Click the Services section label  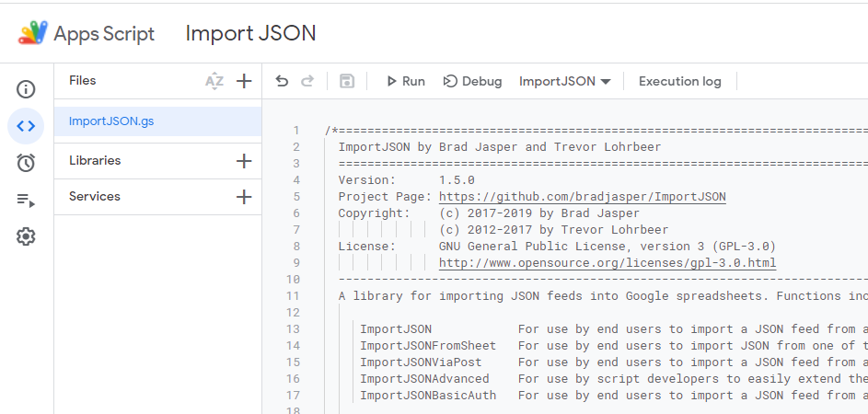(95, 197)
